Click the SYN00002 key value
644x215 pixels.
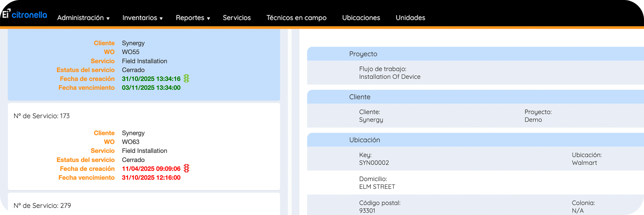pos(374,163)
